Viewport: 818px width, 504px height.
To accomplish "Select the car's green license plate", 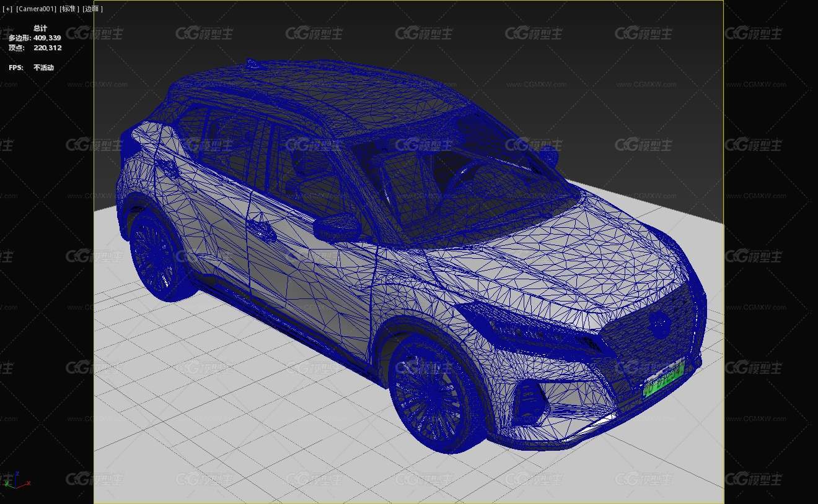I will [663, 378].
